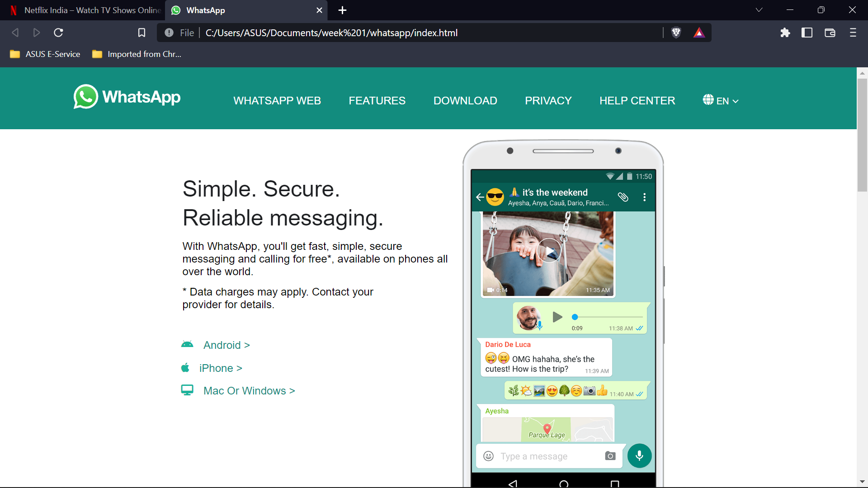
Task: Tap the green microphone button on the phone
Action: (x=639, y=455)
